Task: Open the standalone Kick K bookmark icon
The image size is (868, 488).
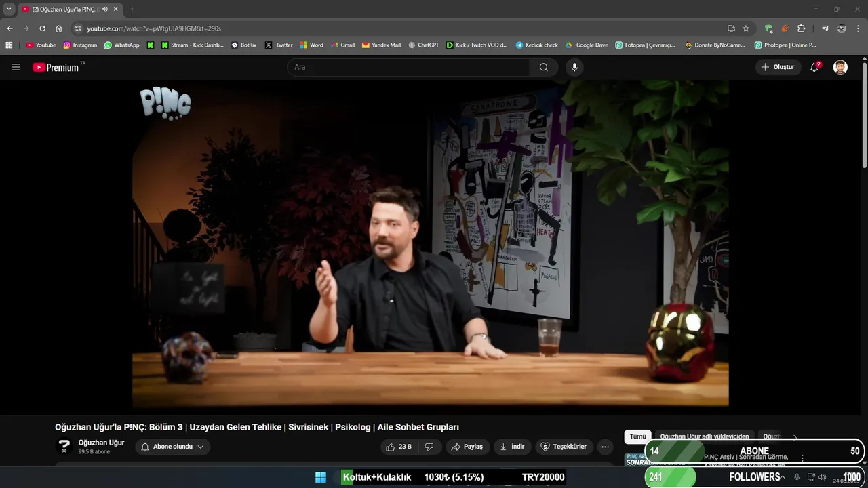Action: (151, 45)
